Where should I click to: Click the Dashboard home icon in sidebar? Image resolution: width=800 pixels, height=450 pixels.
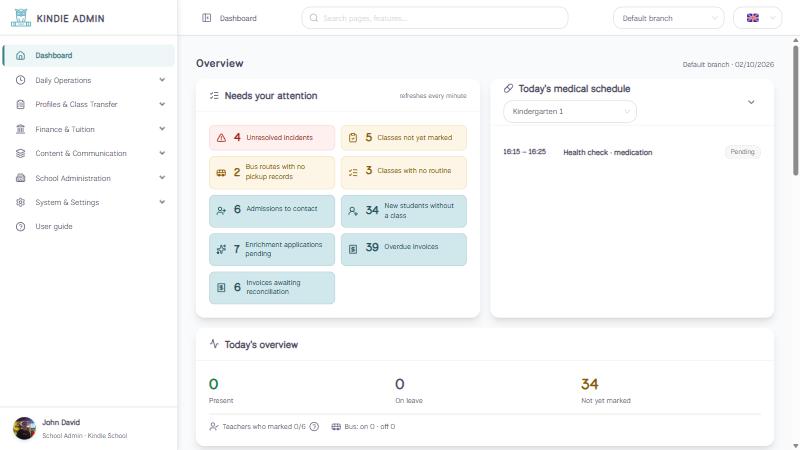pos(20,56)
